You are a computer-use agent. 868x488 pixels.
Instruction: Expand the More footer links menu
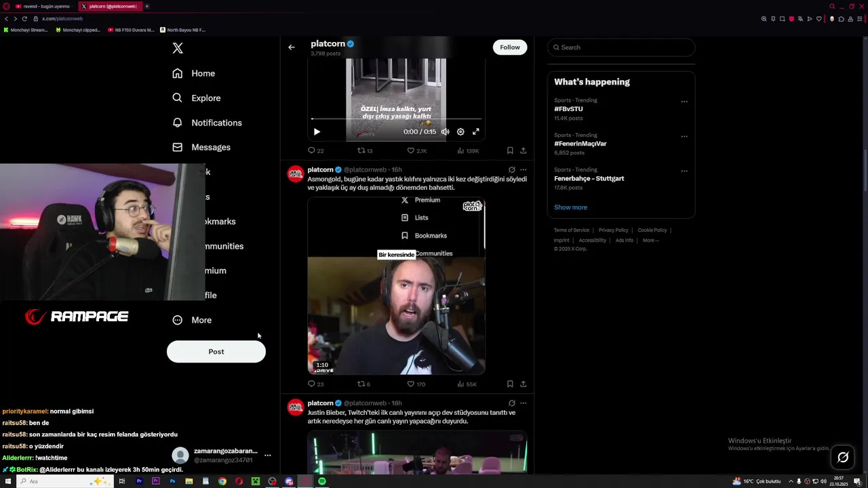[x=650, y=240]
